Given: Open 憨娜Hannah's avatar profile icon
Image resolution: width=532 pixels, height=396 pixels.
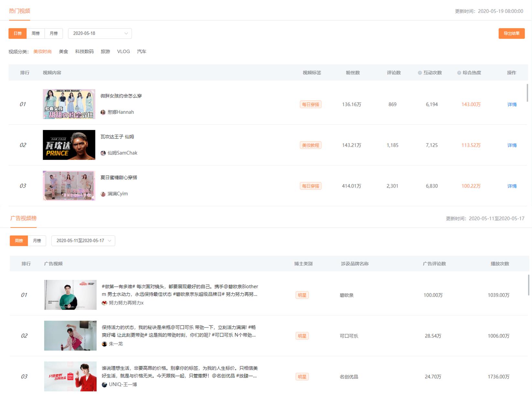Looking at the screenshot, I should click(x=103, y=112).
